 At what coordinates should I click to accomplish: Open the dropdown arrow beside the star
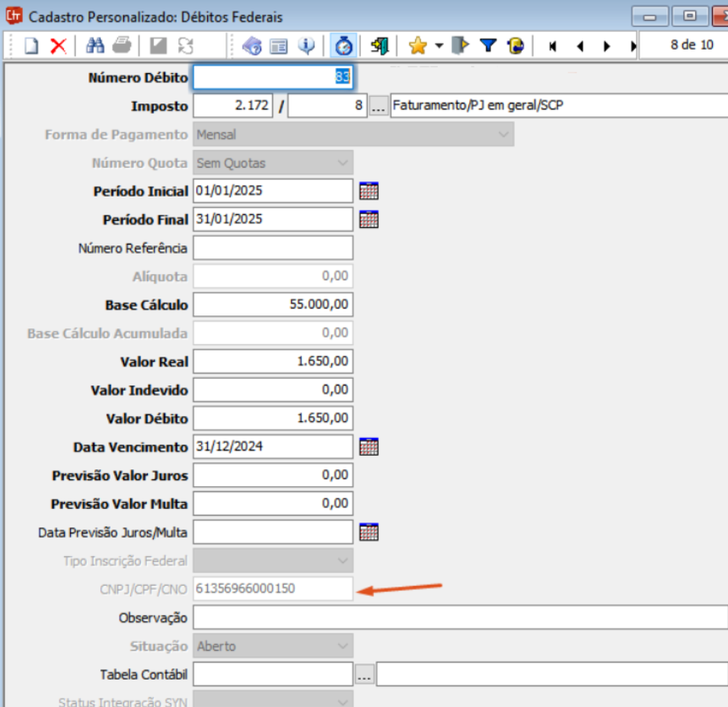(439, 46)
